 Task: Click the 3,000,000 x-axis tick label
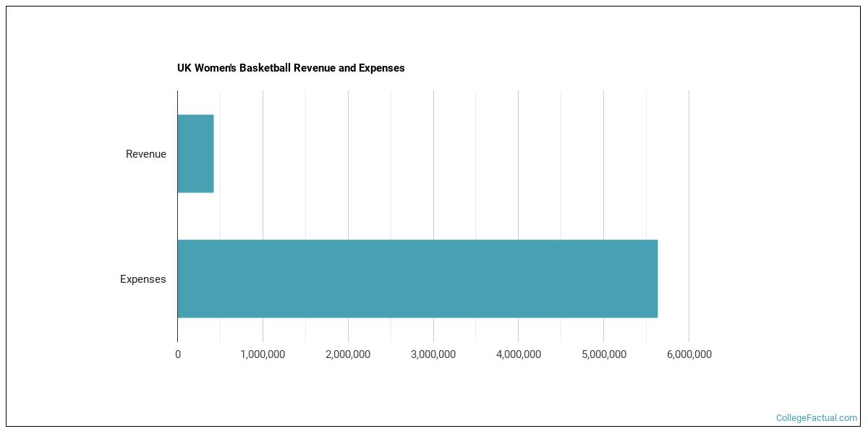click(x=433, y=354)
